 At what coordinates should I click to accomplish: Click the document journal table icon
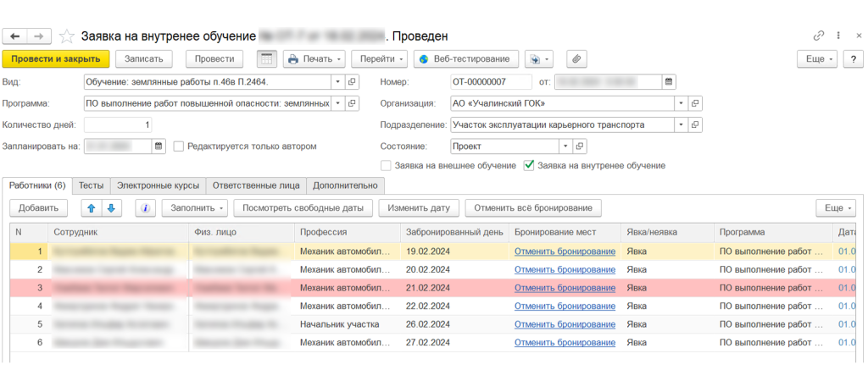coord(266,59)
